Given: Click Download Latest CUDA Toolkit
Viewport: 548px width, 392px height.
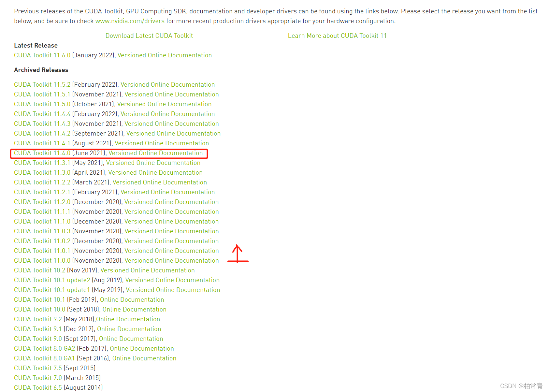Looking at the screenshot, I should pyautogui.click(x=149, y=36).
